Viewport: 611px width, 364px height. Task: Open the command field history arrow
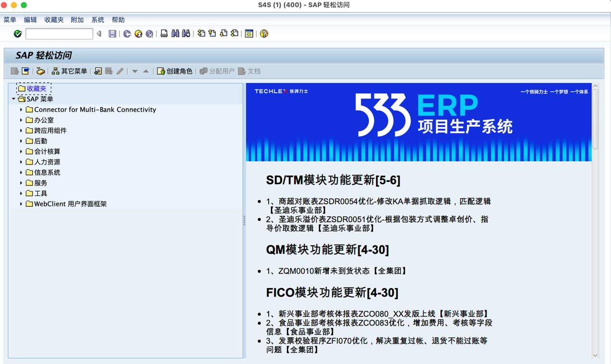(99, 34)
